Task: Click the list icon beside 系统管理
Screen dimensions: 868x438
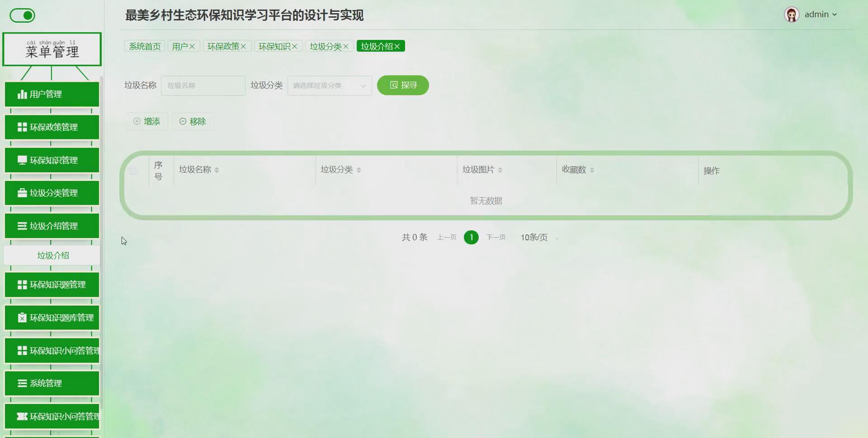Action: coord(22,383)
